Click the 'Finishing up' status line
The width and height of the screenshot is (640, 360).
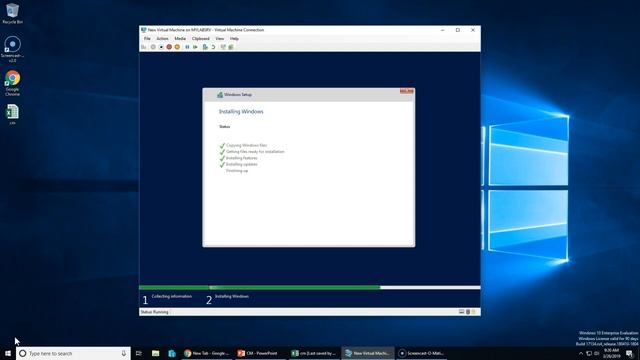coord(237,171)
